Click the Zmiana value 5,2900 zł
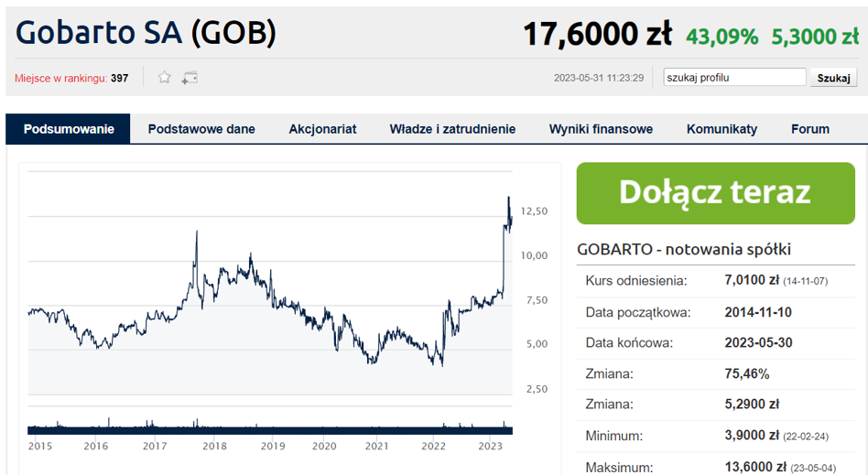 pos(751,405)
